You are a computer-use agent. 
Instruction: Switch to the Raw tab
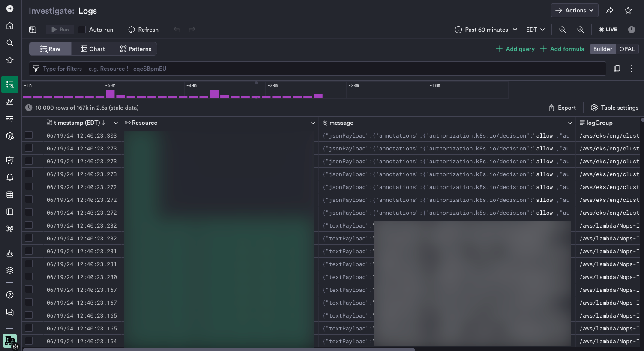50,49
